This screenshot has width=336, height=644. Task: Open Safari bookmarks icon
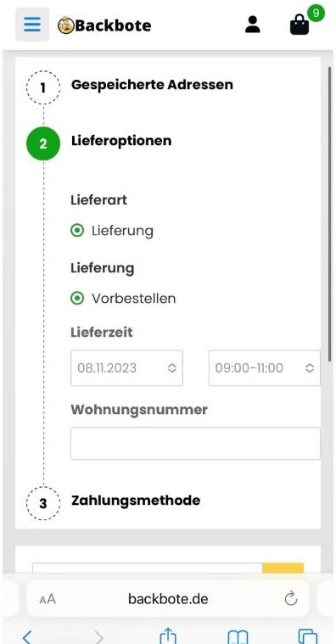(238, 636)
